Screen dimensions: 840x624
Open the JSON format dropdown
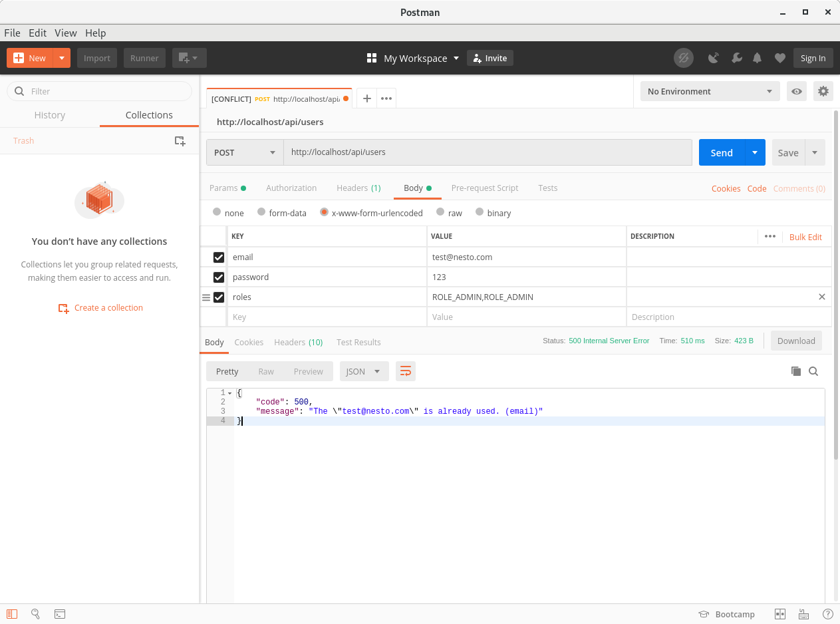[x=364, y=371]
